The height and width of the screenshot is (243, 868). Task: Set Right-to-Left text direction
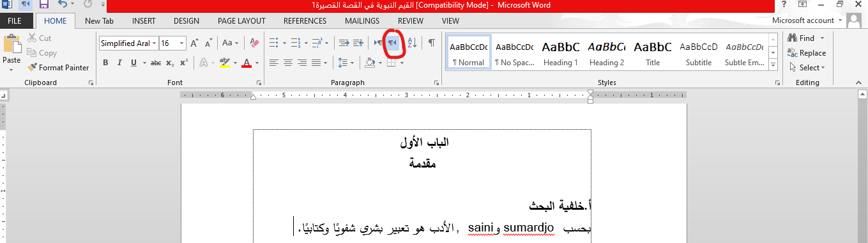click(x=393, y=43)
